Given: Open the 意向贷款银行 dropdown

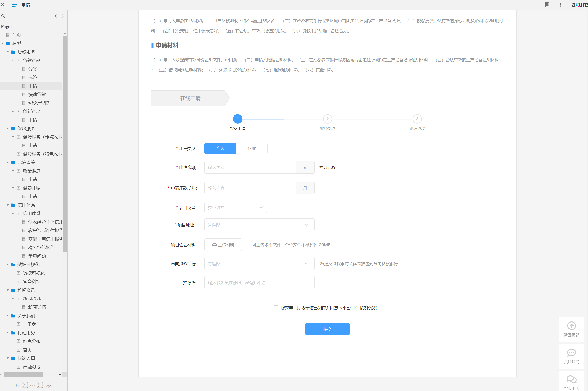Looking at the screenshot, I should coord(259,264).
